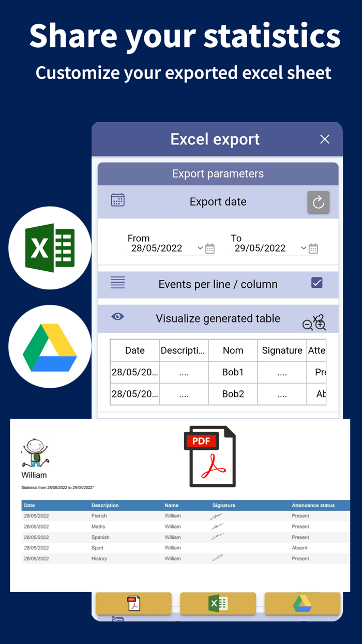This screenshot has height=644, width=362.
Task: Open the To date calendar picker
Action: coord(313,248)
